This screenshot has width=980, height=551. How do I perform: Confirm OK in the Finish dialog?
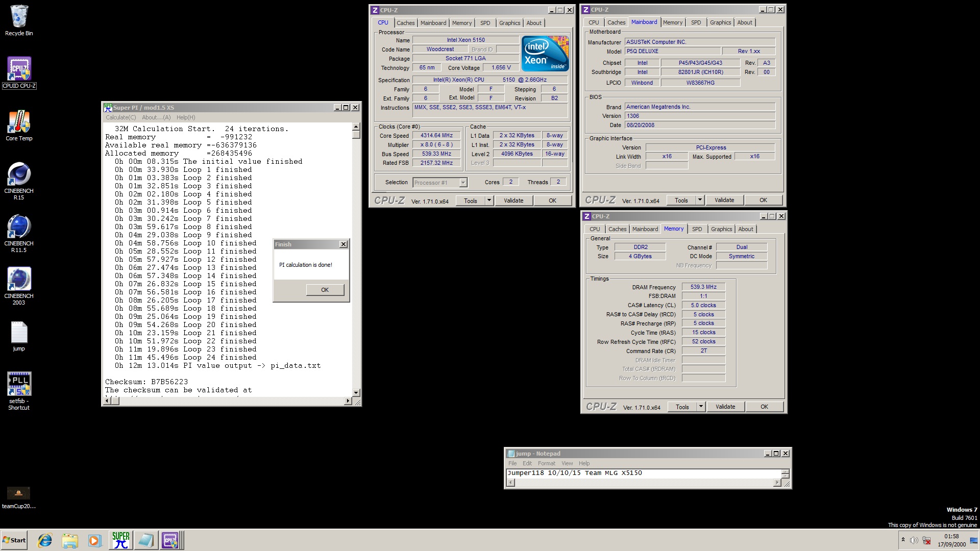325,290
